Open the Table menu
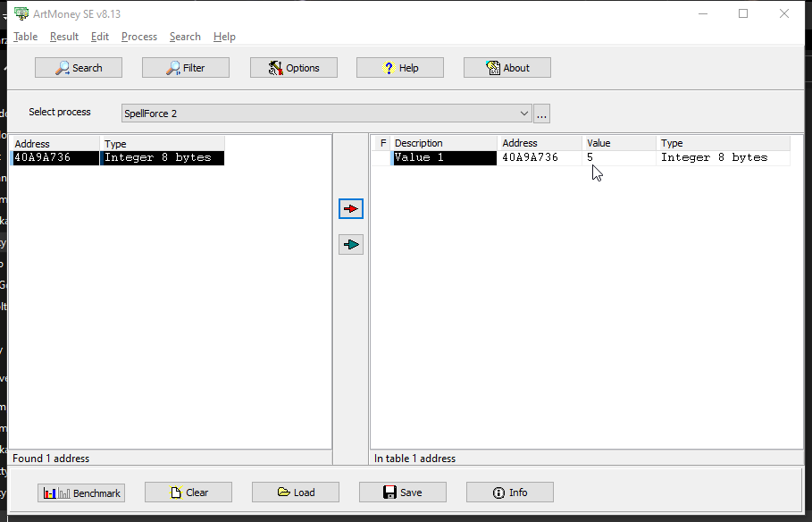This screenshot has height=522, width=812. pyautogui.click(x=25, y=37)
